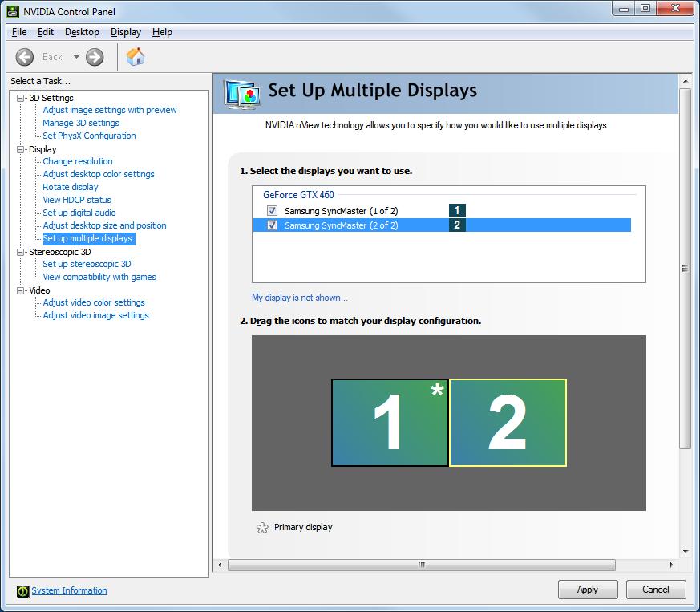Open Adjust video image settings
This screenshot has height=612, width=700.
(x=96, y=316)
